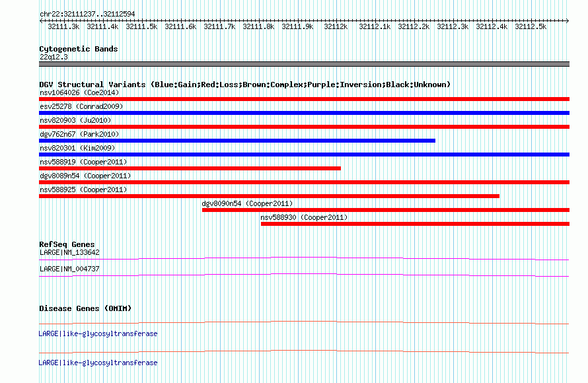Click the 32111.3k ruler tick label

click(x=63, y=26)
